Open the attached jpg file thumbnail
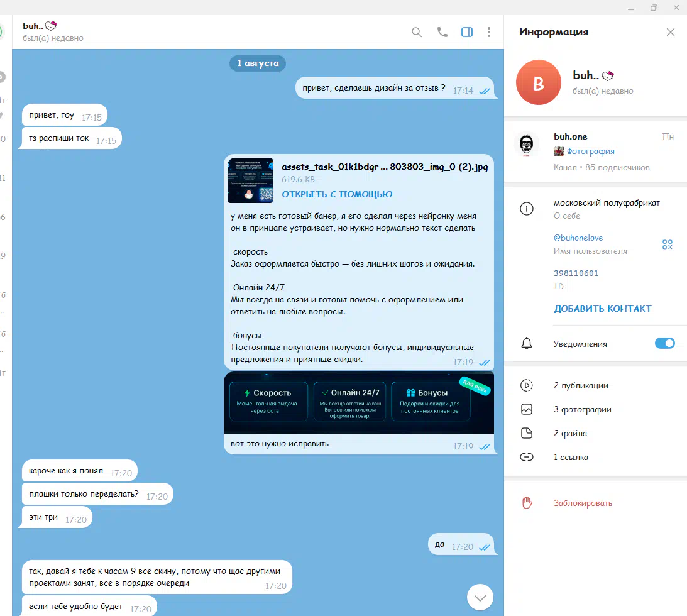Screen dimensions: 687x616 [x=250, y=180]
